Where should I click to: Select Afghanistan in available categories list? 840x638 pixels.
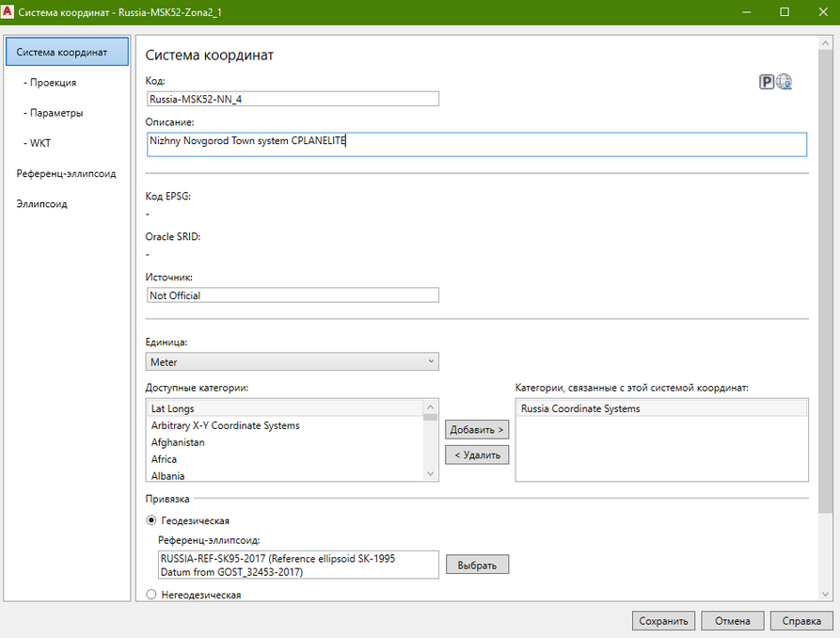tap(178, 442)
